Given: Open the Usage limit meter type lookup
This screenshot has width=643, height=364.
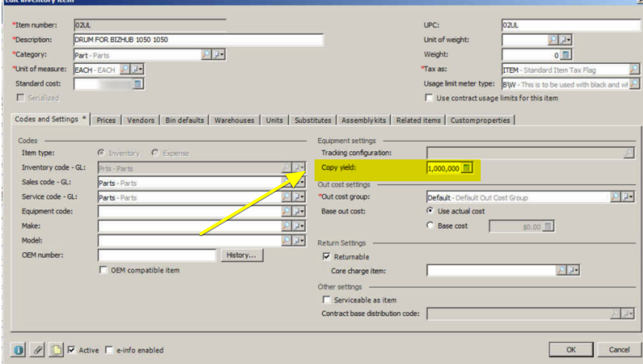Looking at the screenshot, I should tap(634, 84).
